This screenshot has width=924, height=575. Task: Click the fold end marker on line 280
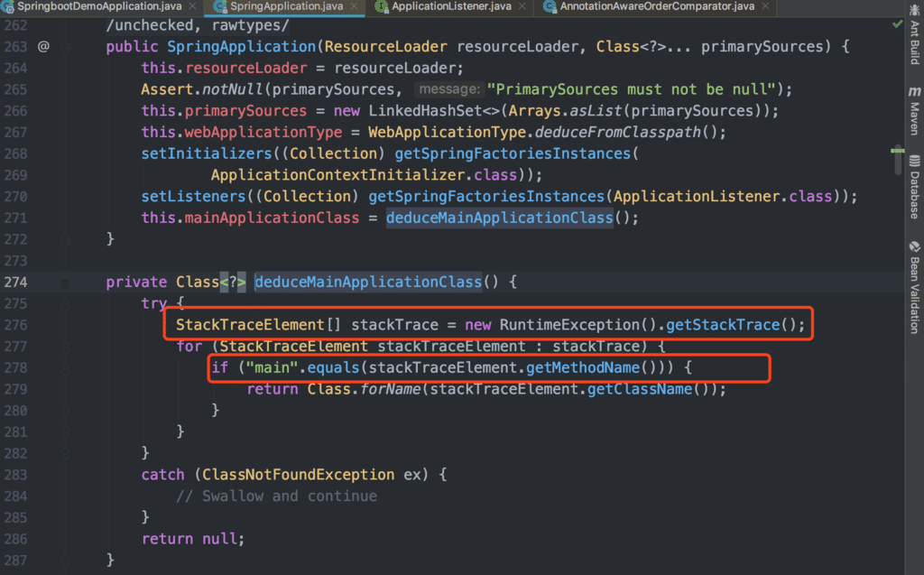(x=65, y=411)
